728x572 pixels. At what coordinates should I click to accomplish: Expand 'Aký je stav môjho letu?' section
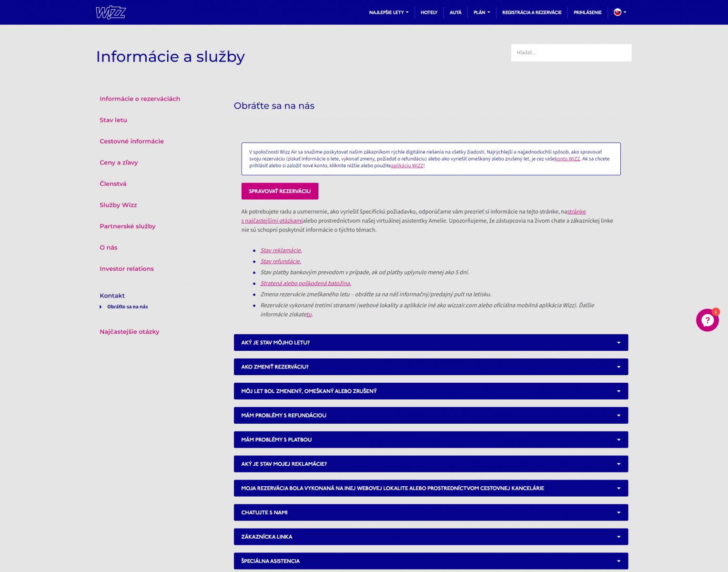pyautogui.click(x=431, y=343)
